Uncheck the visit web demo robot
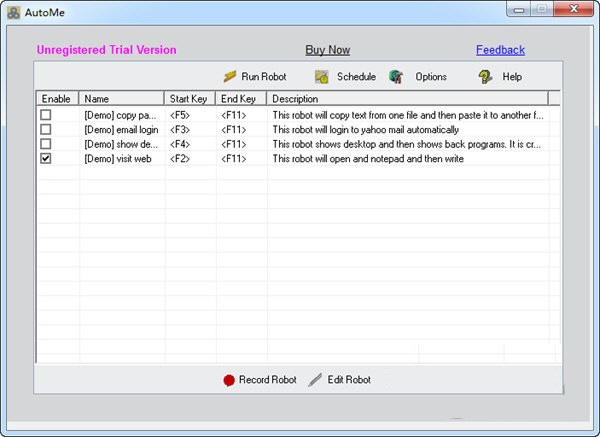 (45, 158)
